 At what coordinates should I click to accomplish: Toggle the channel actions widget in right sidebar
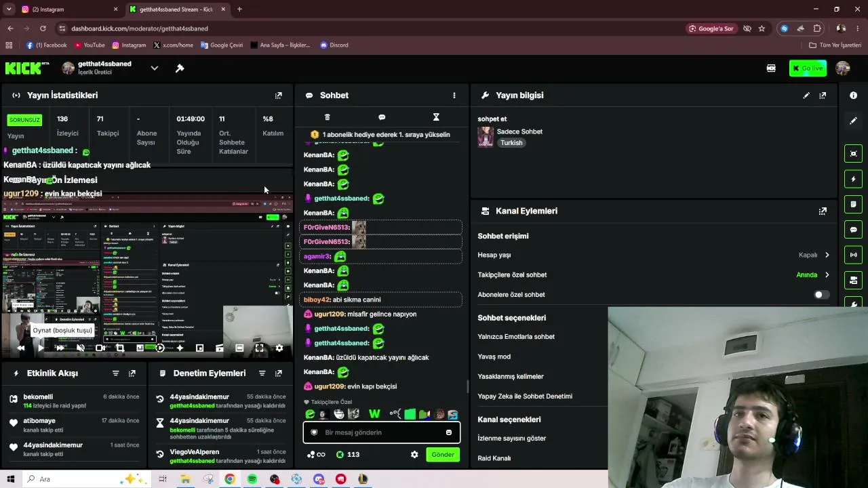click(853, 280)
